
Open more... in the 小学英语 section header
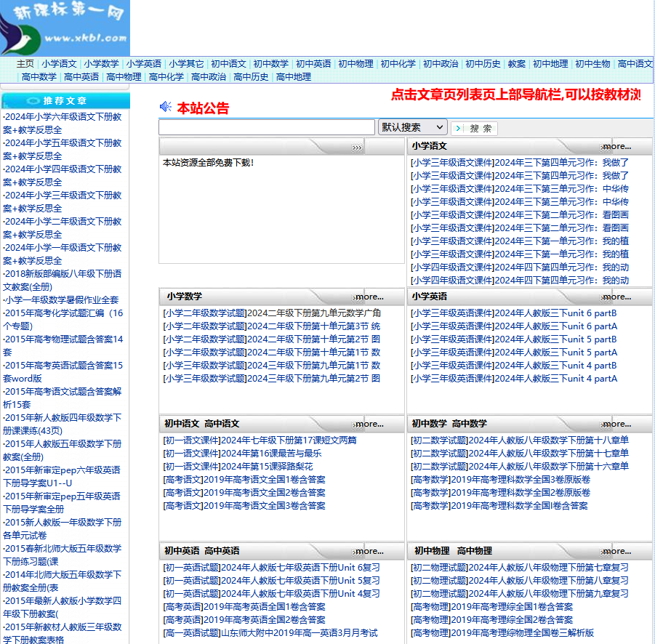coord(616,297)
